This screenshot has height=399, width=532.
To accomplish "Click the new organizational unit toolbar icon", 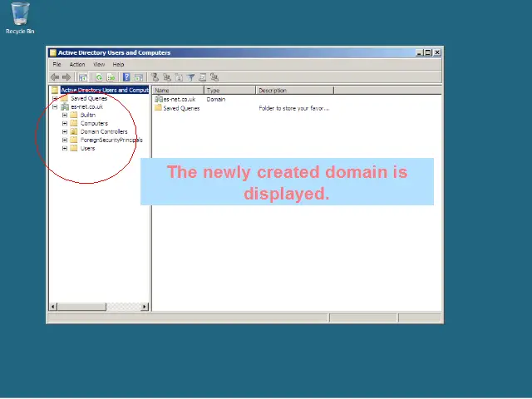I will 179,77.
